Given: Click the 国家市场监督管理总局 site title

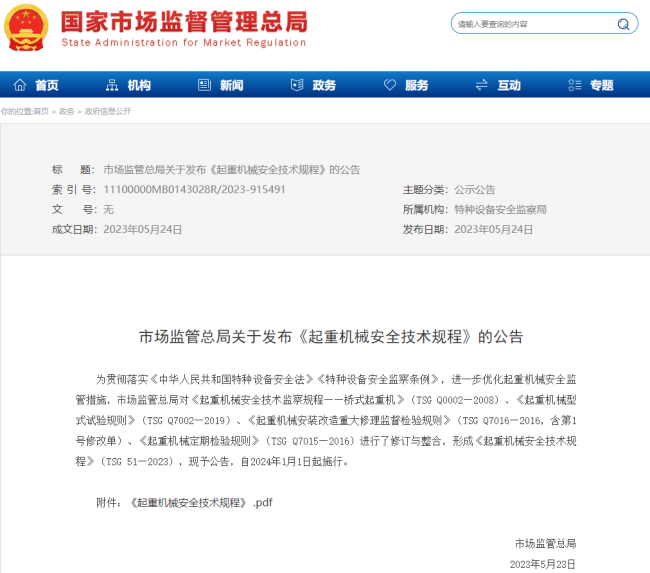Looking at the screenshot, I should (184, 22).
